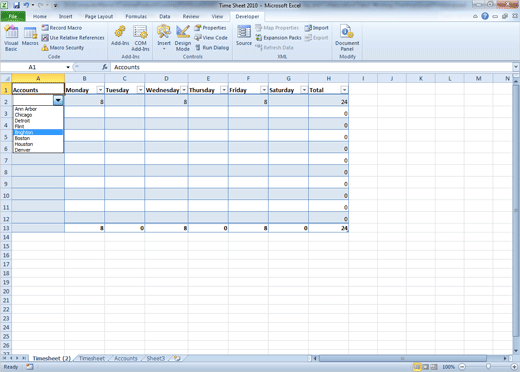Select column H header
Screen dimensions: 520x372
coord(329,78)
